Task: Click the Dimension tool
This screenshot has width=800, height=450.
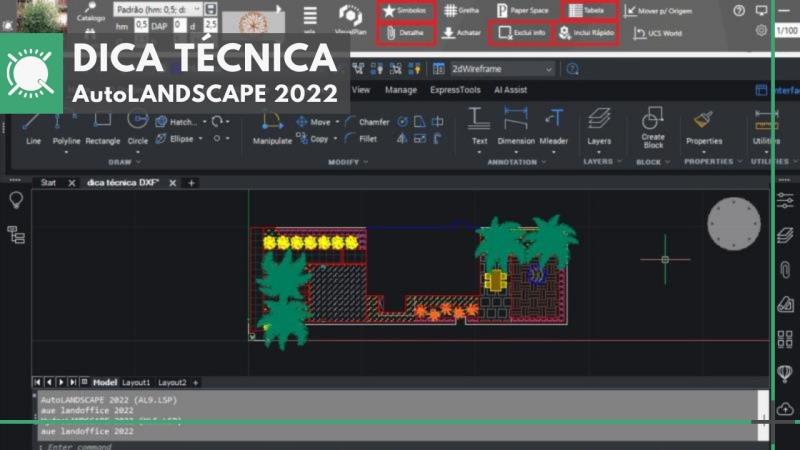Action: pyautogui.click(x=516, y=127)
